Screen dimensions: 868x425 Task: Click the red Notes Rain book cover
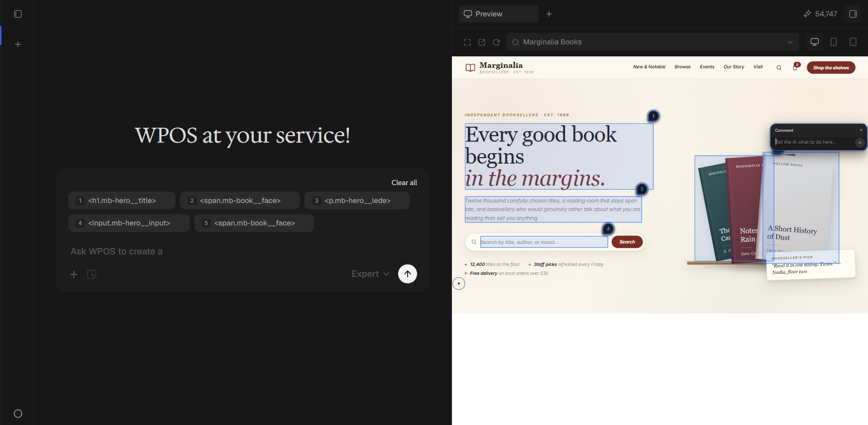pyautogui.click(x=743, y=210)
